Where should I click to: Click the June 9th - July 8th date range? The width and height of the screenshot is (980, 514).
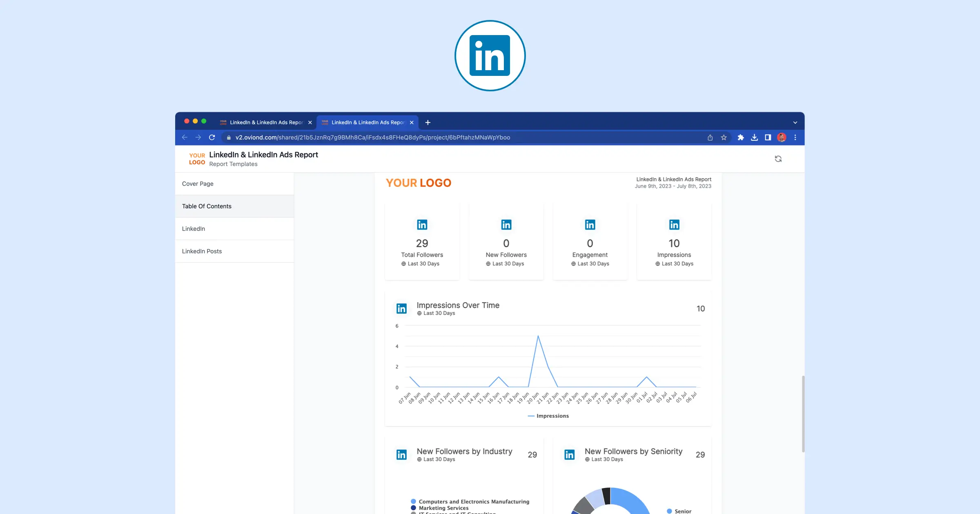pyautogui.click(x=673, y=186)
